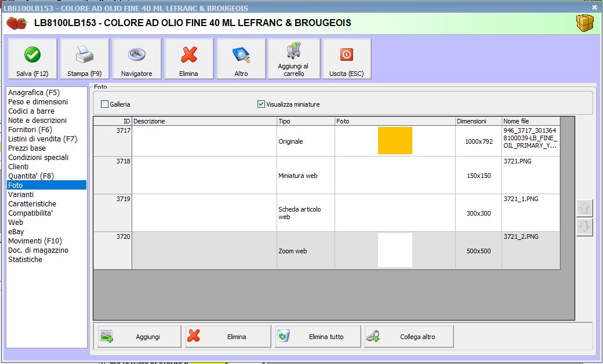The height and width of the screenshot is (364, 603).
Task: Click Aggiungi al carrello cart button
Action: [x=294, y=59]
